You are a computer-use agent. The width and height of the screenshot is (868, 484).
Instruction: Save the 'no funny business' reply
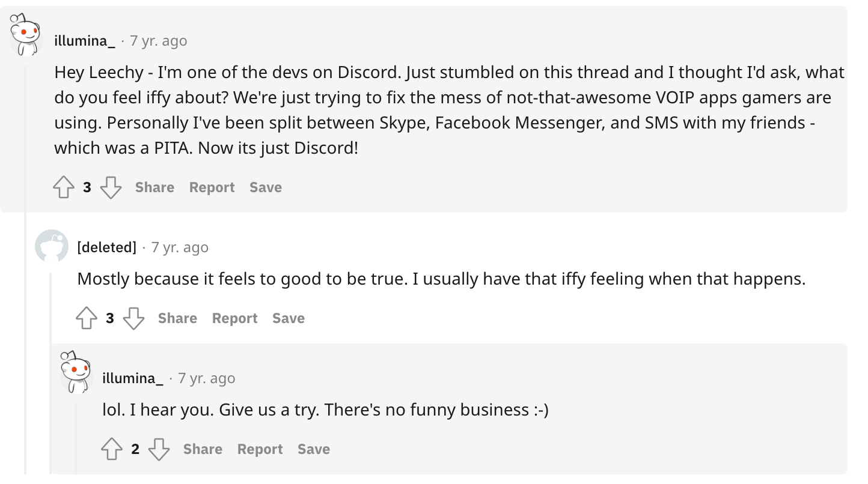(313, 449)
